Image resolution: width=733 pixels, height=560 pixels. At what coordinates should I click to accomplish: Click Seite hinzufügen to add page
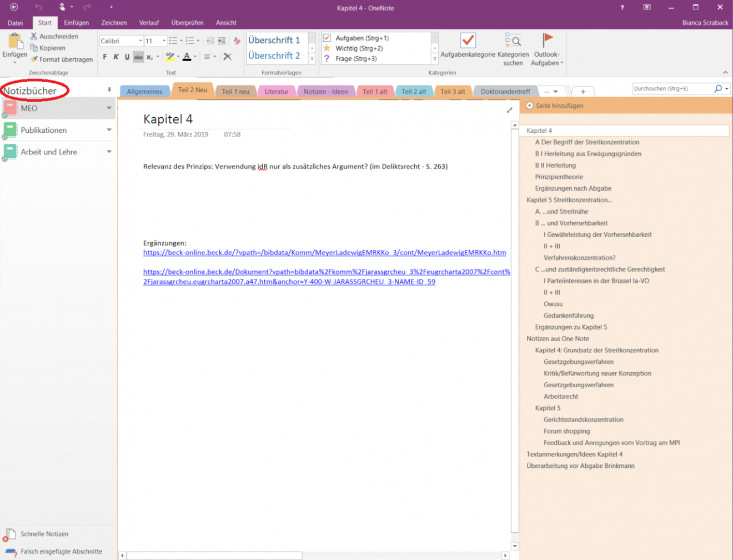pyautogui.click(x=559, y=106)
